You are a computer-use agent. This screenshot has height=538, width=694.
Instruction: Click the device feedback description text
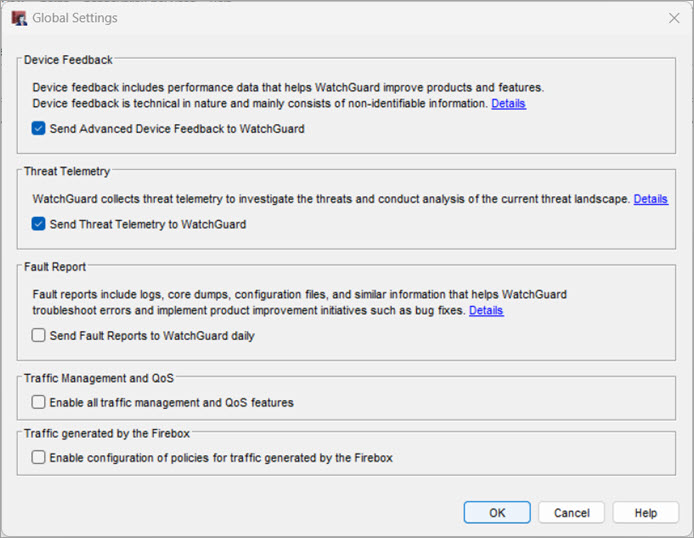[x=288, y=88]
